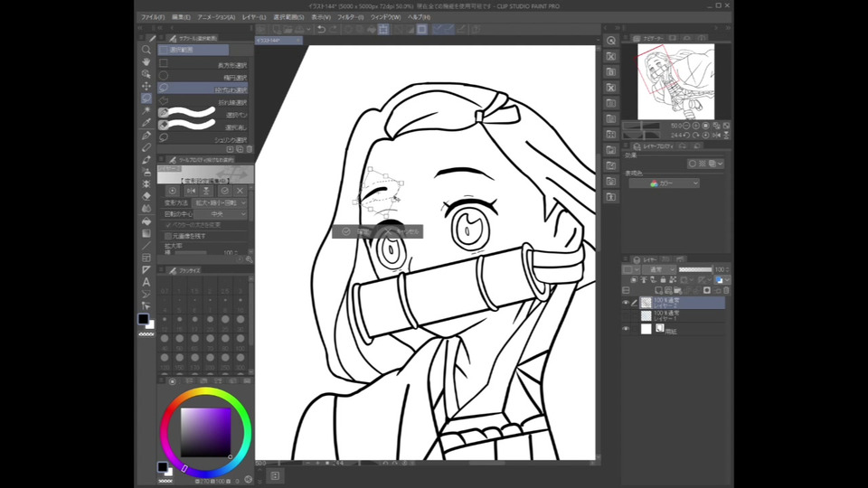Image resolution: width=868 pixels, height=488 pixels.
Task: Select the Text tool
Action: click(146, 282)
